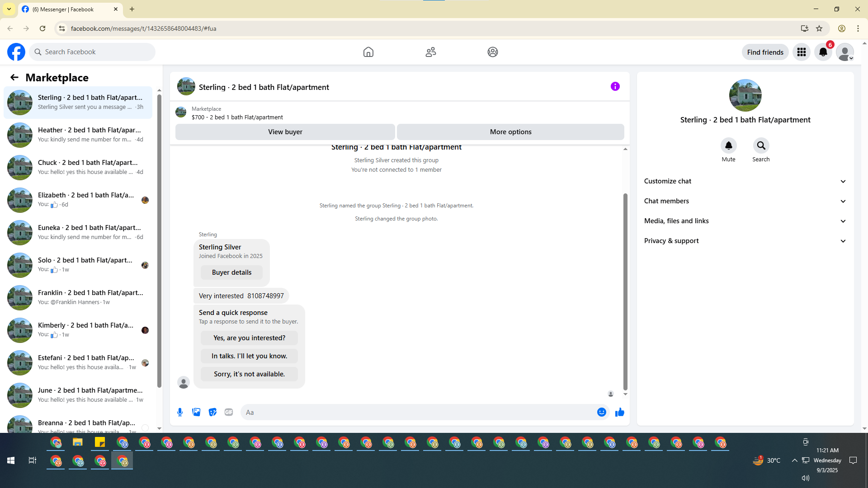Install app icon in address bar
Screen dimensions: 868x488
[805, 28]
